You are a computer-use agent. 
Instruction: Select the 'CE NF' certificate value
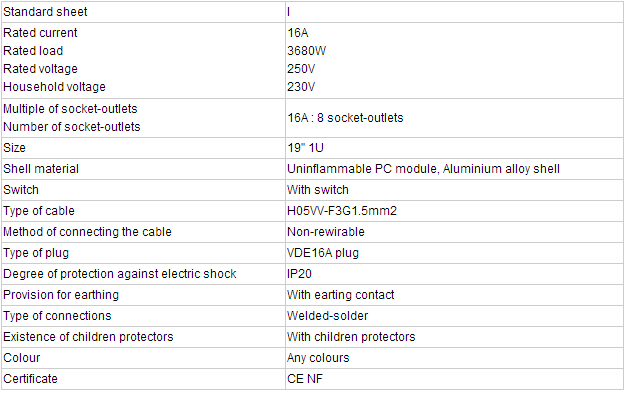click(305, 379)
